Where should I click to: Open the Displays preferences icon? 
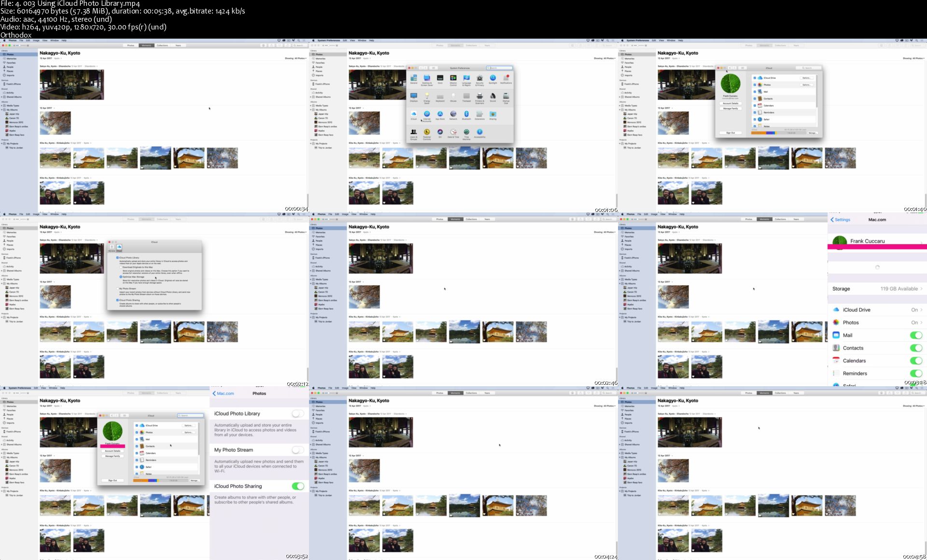tap(414, 97)
